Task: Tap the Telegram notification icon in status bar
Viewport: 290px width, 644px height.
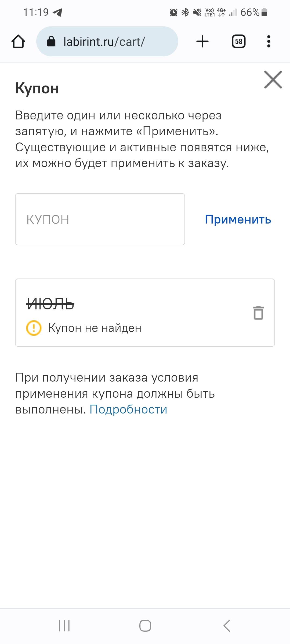Action: pyautogui.click(x=57, y=12)
